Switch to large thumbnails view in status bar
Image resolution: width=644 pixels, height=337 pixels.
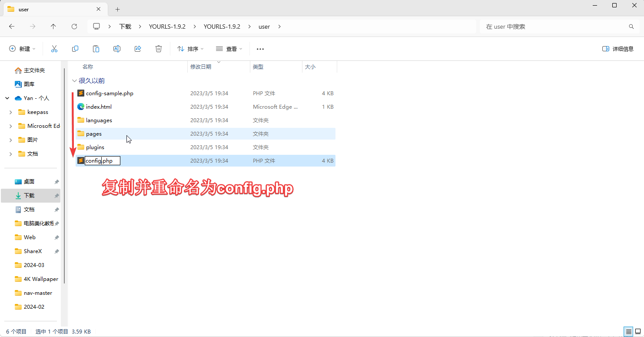pyautogui.click(x=638, y=331)
